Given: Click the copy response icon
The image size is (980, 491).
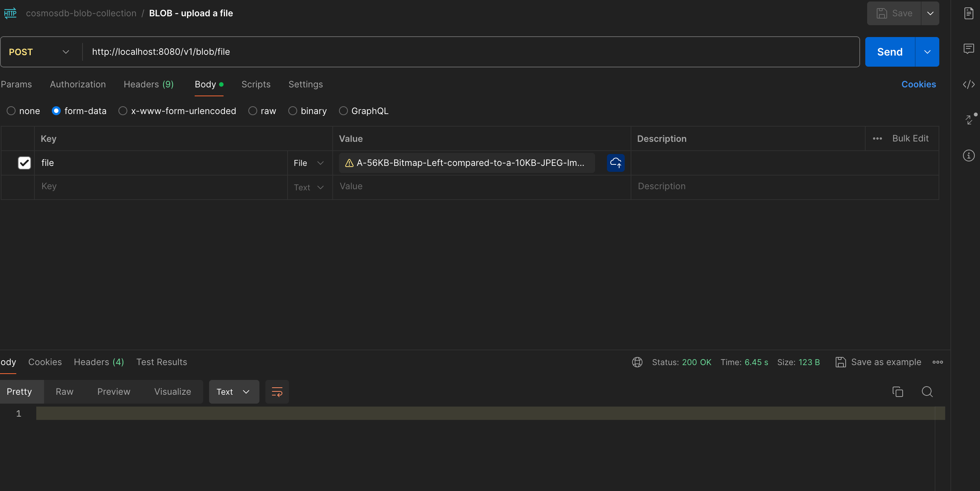Looking at the screenshot, I should [x=897, y=392].
